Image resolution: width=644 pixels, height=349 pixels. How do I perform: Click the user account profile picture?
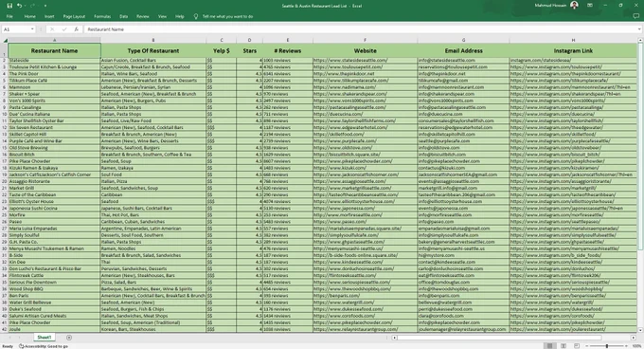pyautogui.click(x=574, y=6)
